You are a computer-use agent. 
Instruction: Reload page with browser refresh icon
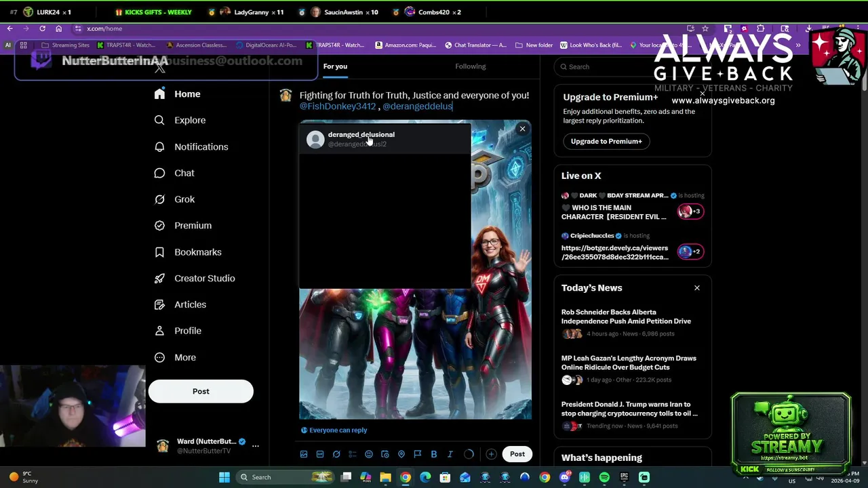coord(42,28)
